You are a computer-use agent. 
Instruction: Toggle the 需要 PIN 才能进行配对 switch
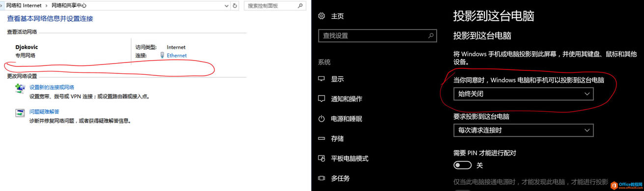point(463,165)
